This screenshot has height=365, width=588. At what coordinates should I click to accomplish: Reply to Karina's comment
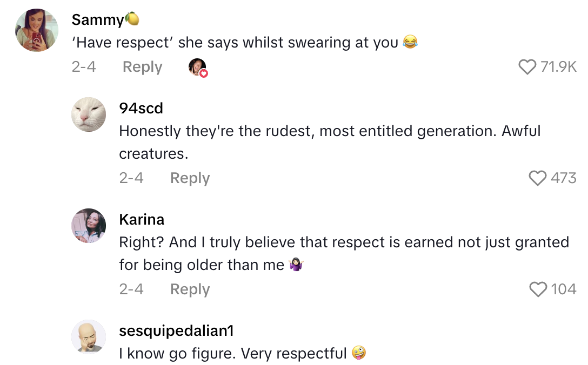tap(190, 289)
